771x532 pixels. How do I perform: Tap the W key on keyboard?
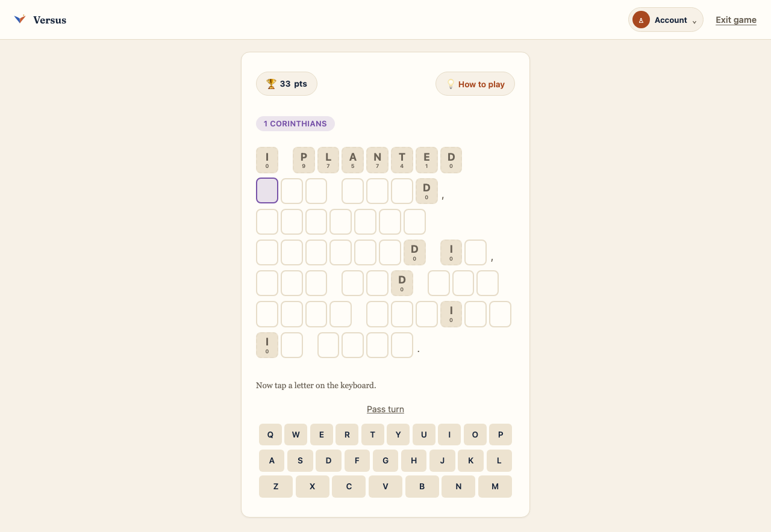pos(296,435)
